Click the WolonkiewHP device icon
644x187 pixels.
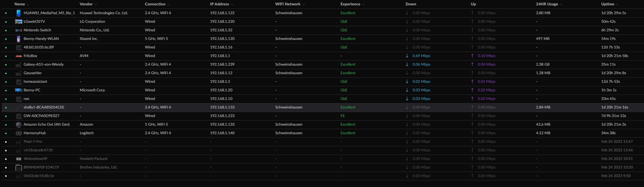coord(18,159)
